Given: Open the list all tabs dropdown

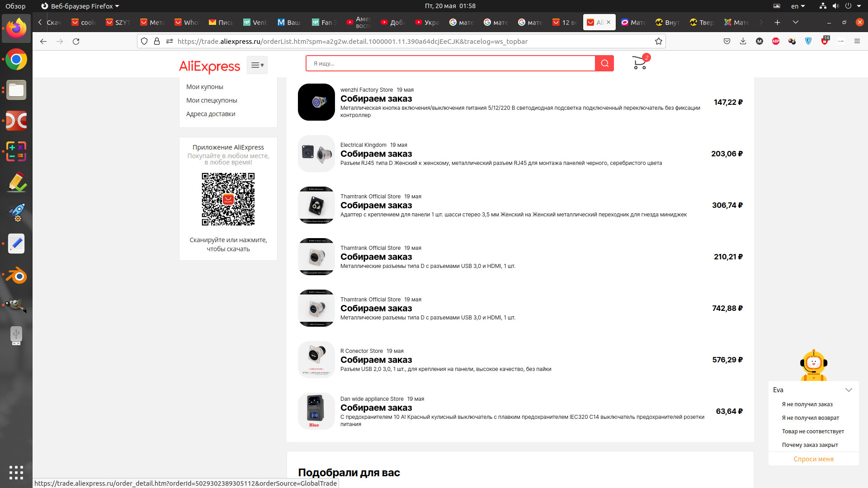Looking at the screenshot, I should (x=796, y=22).
